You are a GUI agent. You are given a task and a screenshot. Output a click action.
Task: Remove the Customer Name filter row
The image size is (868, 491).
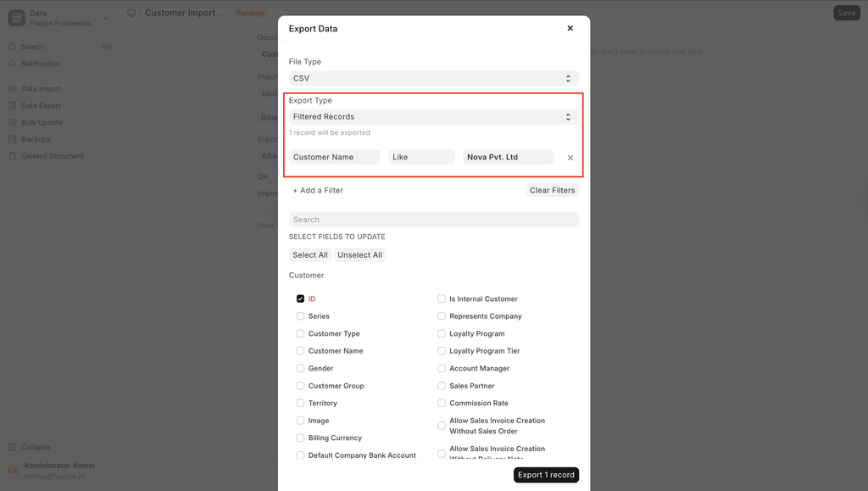tap(570, 158)
